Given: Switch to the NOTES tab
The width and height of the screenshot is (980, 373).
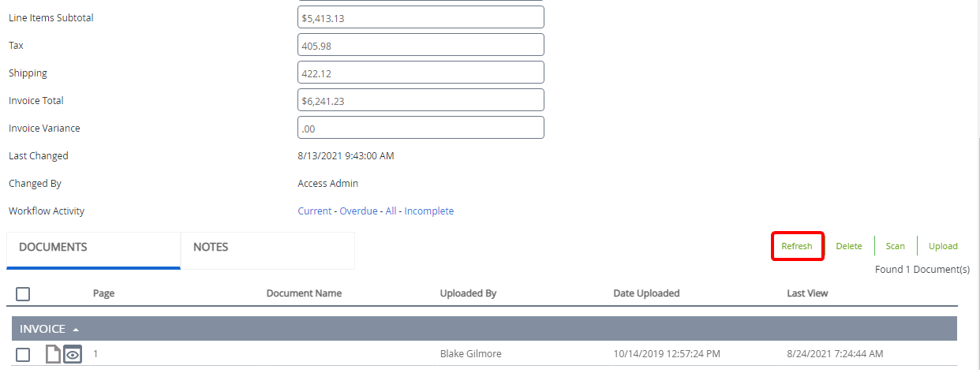Looking at the screenshot, I should click(211, 248).
